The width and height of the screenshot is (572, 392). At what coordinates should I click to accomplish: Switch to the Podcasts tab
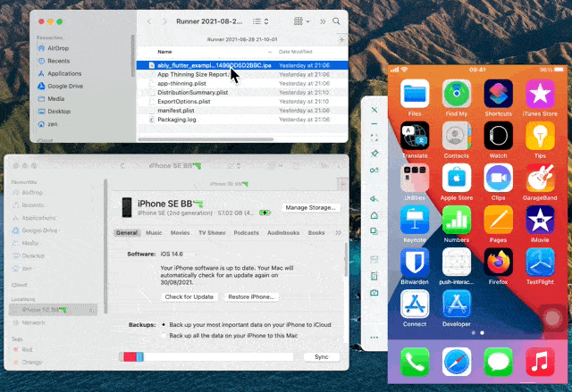[x=247, y=232]
